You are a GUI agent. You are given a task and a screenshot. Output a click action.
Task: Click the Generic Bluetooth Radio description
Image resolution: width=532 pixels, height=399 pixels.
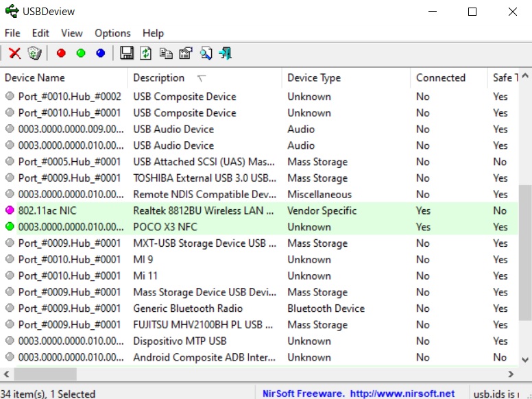[188, 308]
